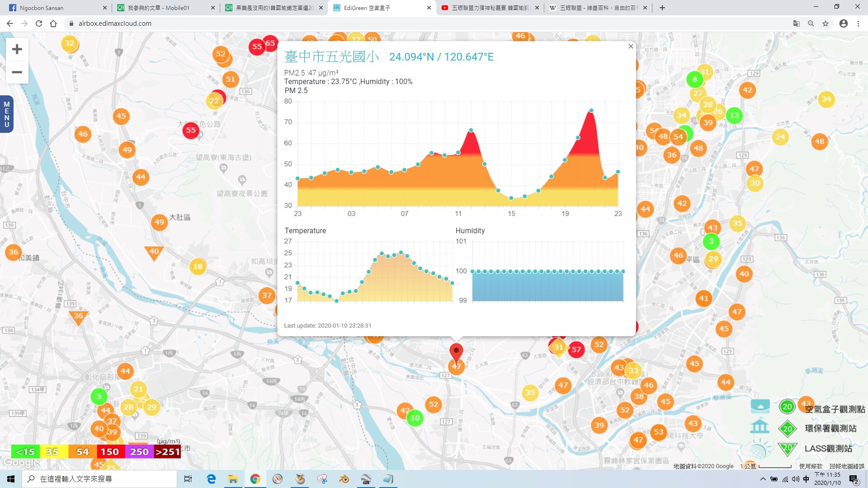Select the orange triangle marker 40
The height and width of the screenshot is (488, 868).
[x=154, y=253]
